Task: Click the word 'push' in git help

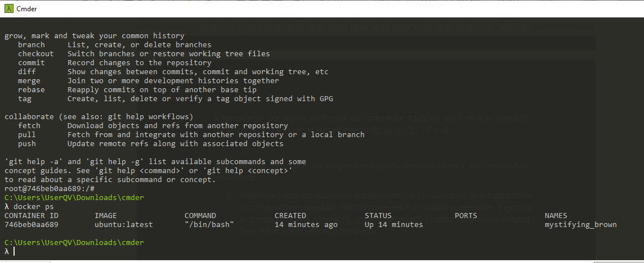Action: (x=26, y=144)
